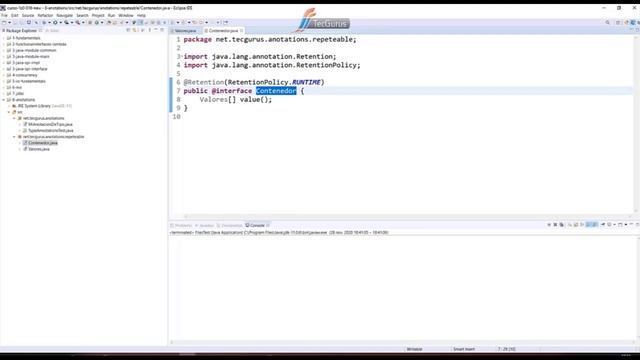Click the Debug toolbar icon
The width and height of the screenshot is (640, 360).
tap(44, 22)
